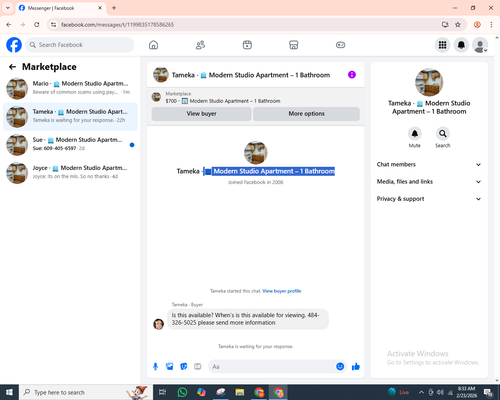Open File Explorer from the taskbar
The width and height of the screenshot is (500, 400).
click(240, 392)
